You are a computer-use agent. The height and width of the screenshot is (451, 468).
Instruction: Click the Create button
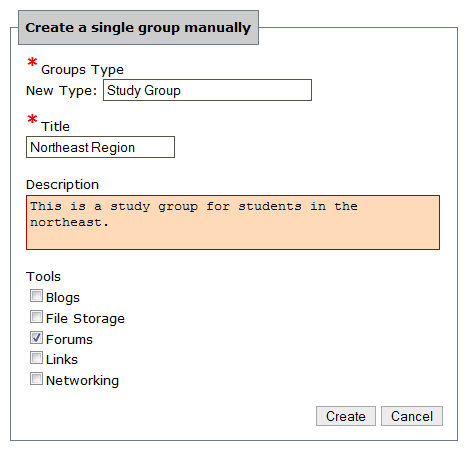(346, 416)
